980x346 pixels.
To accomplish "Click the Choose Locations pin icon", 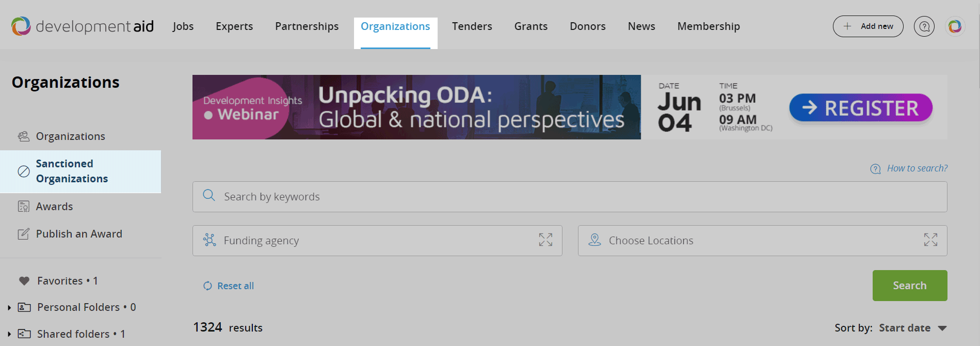I will (595, 240).
